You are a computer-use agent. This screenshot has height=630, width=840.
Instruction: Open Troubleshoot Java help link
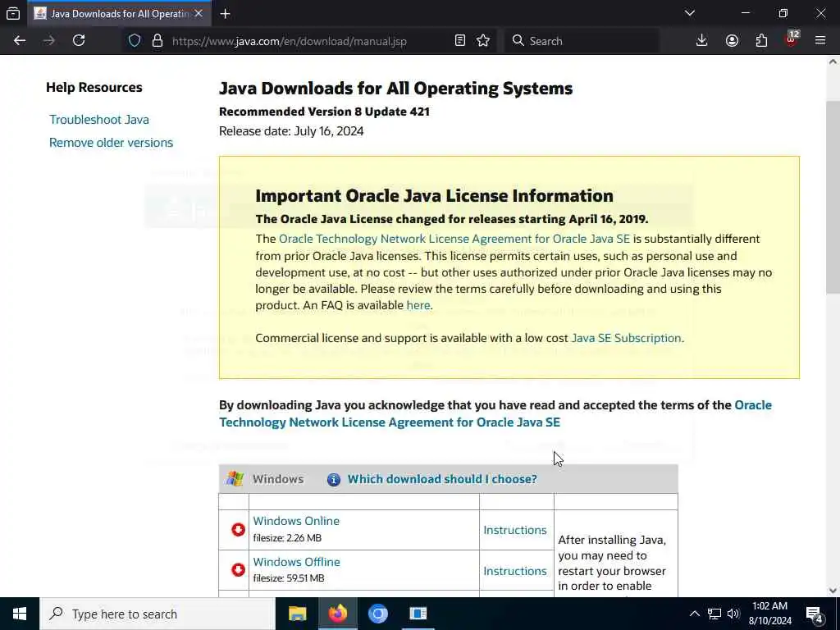[99, 120]
